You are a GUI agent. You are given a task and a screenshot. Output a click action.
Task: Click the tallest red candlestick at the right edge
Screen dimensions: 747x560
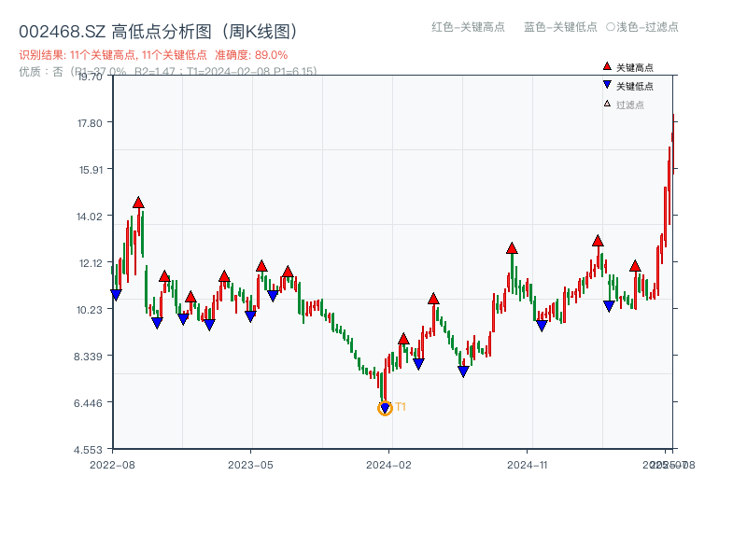click(x=673, y=144)
